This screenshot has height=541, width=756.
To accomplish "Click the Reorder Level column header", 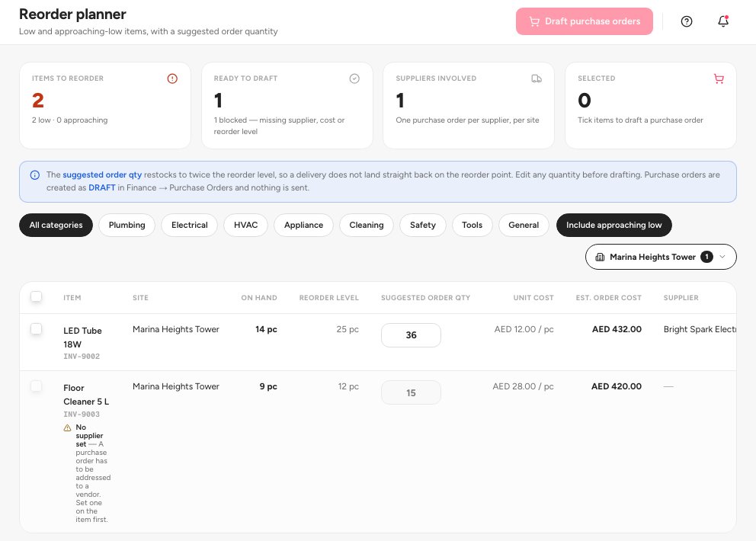I will tap(328, 298).
